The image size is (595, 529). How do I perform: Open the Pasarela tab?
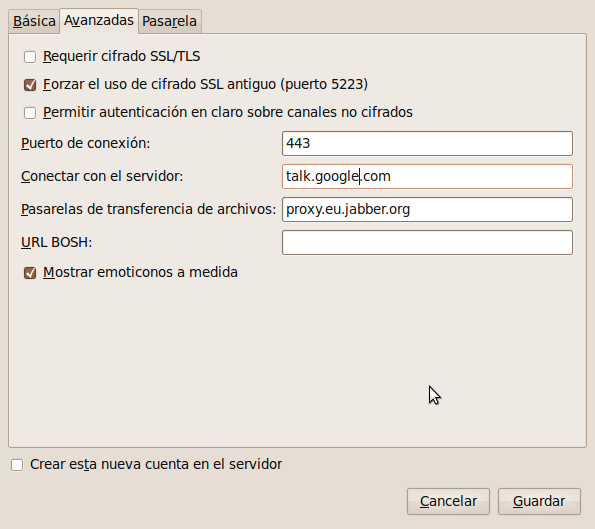pyautogui.click(x=170, y=21)
